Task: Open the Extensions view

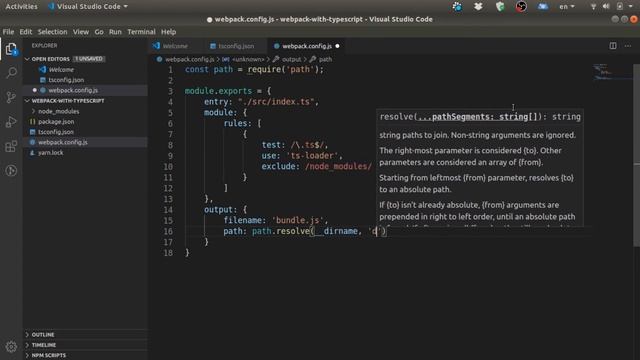Action: click(x=11, y=146)
